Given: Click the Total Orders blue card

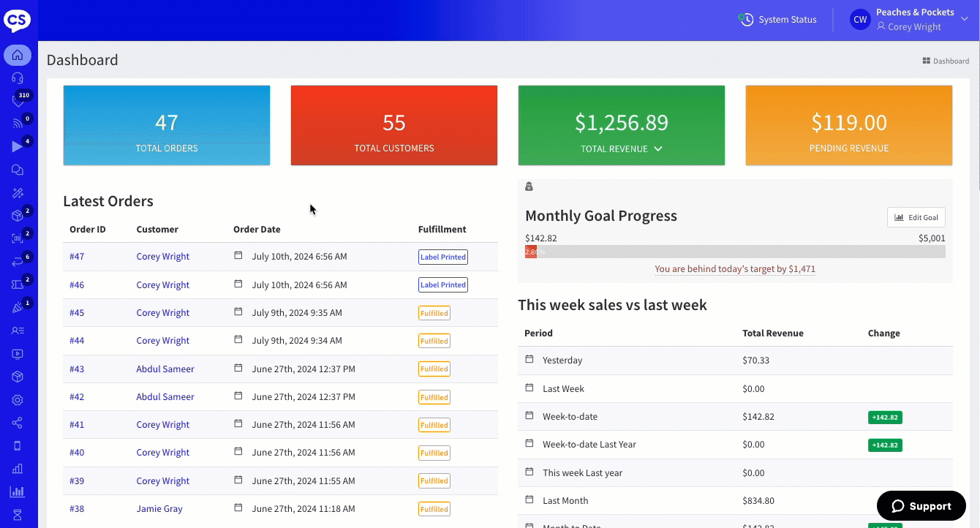Looking at the screenshot, I should point(167,125).
